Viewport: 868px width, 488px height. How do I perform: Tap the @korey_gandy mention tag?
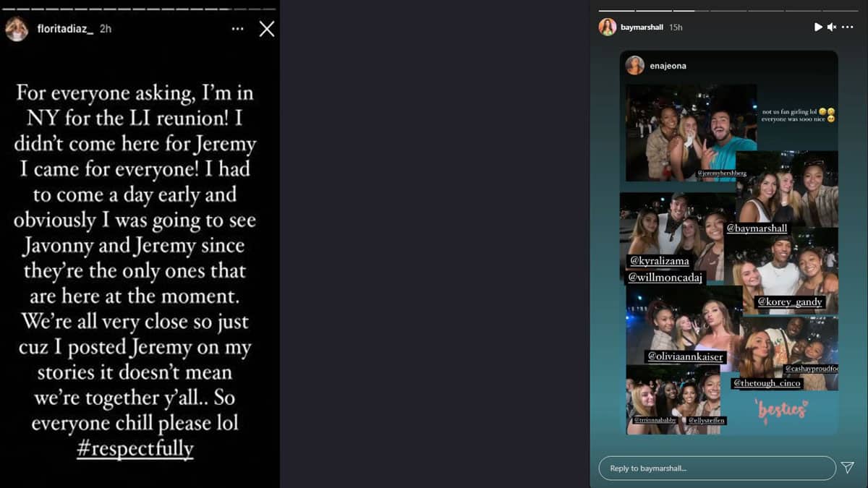click(x=790, y=301)
